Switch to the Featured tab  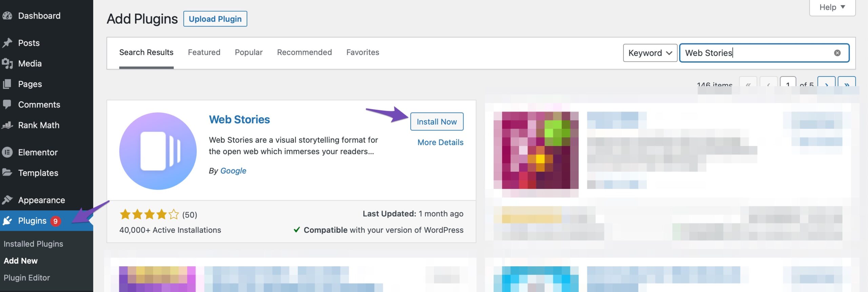(204, 52)
